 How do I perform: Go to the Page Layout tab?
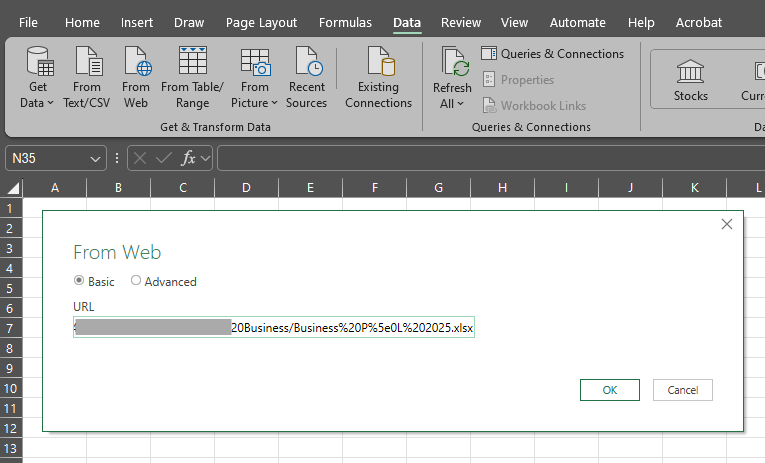(x=261, y=22)
